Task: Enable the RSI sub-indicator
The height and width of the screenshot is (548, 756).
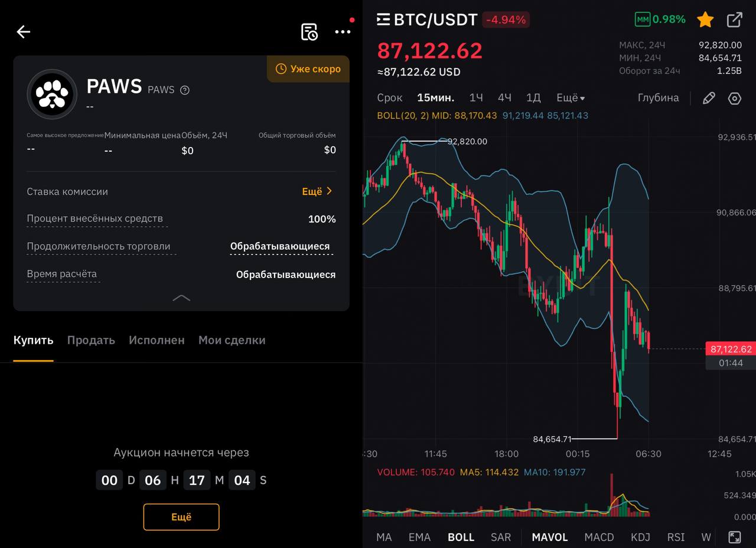Action: (x=676, y=537)
